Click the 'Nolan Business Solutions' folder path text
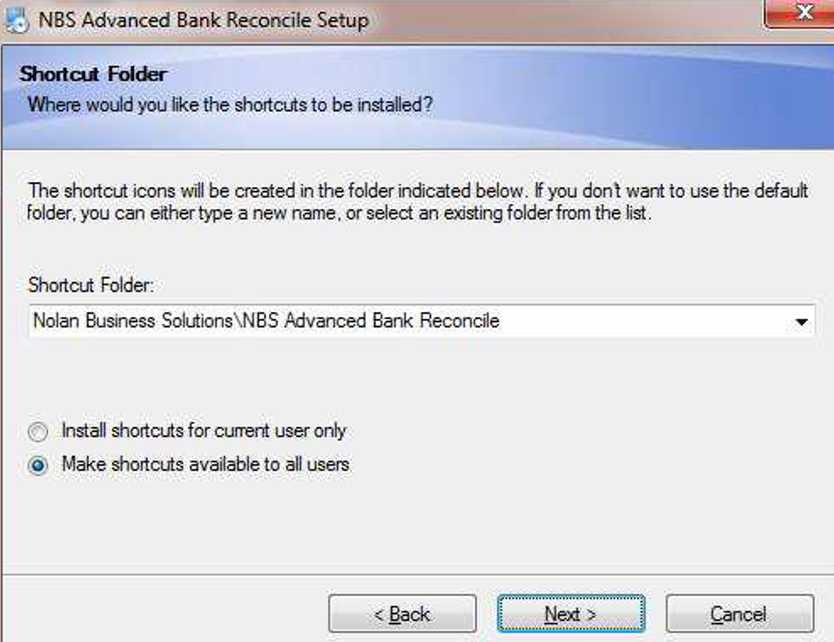 (x=133, y=321)
